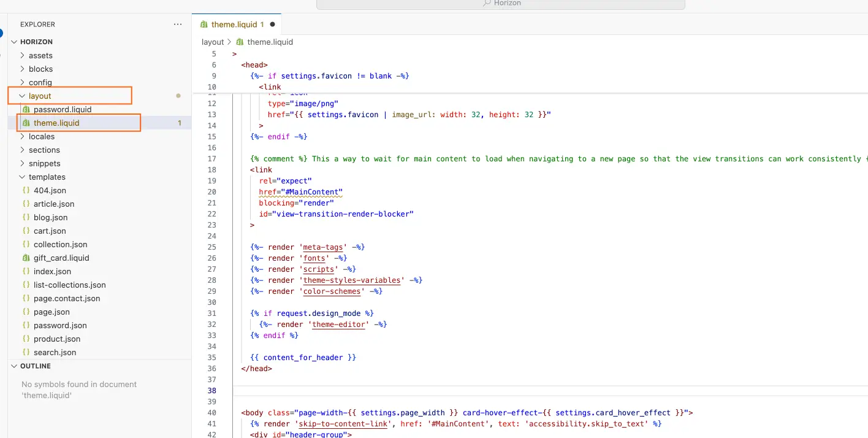Click the JSON braces icon beside search.json
The width and height of the screenshot is (868, 438).
pos(26,352)
